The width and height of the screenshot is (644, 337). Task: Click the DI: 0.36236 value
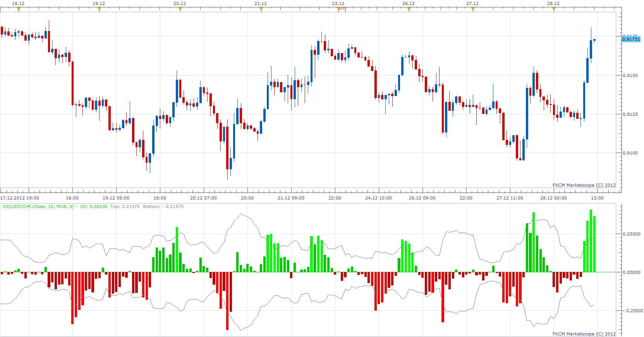coord(94,206)
